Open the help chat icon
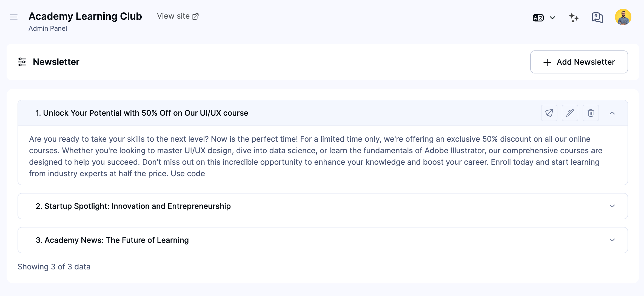This screenshot has height=296, width=644. click(x=597, y=17)
